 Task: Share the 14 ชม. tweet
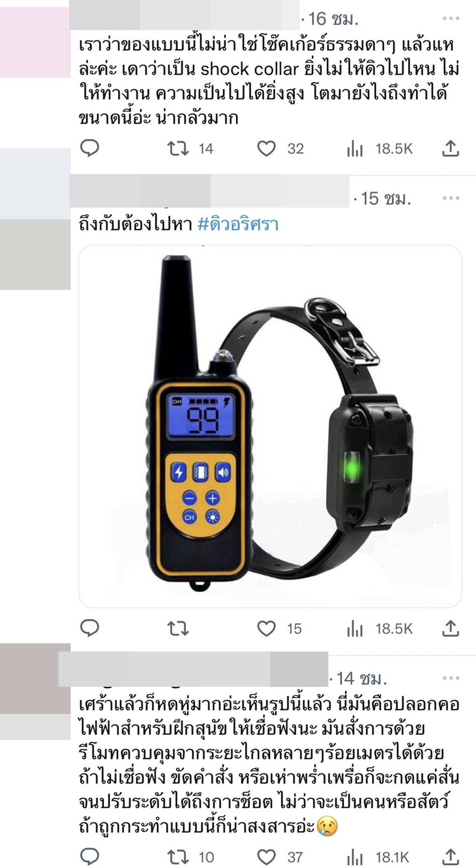click(x=450, y=857)
